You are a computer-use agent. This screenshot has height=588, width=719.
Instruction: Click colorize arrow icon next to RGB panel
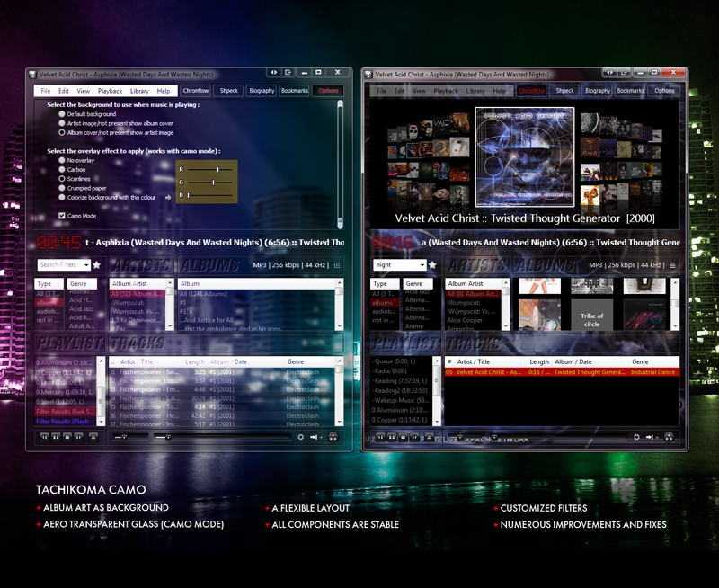(168, 197)
